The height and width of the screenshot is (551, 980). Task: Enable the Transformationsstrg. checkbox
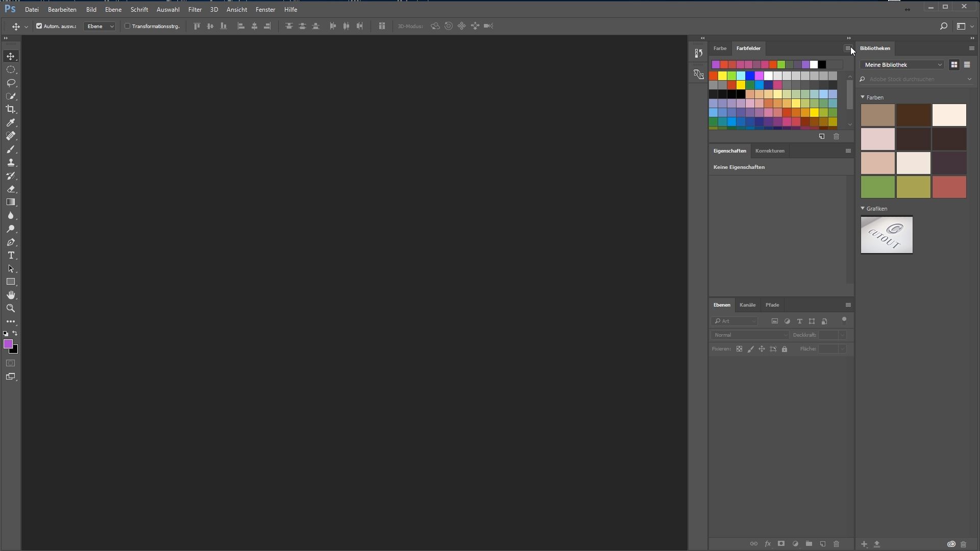click(x=128, y=26)
